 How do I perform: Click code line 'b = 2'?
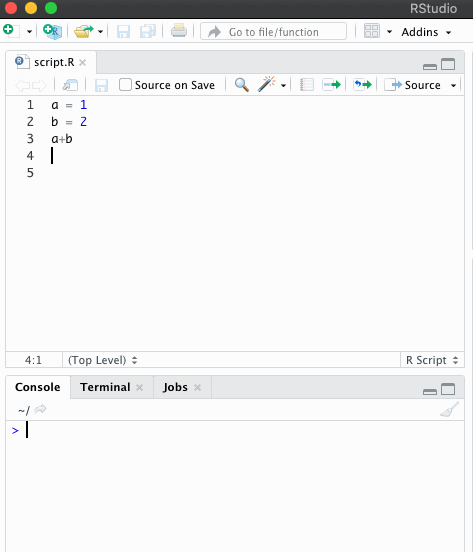click(69, 122)
